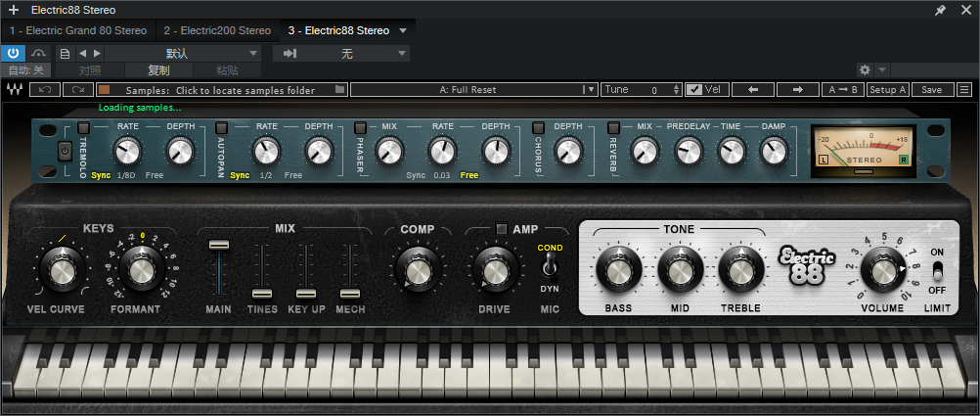
Task: Click the Reverb Damp knob
Action: [773, 151]
